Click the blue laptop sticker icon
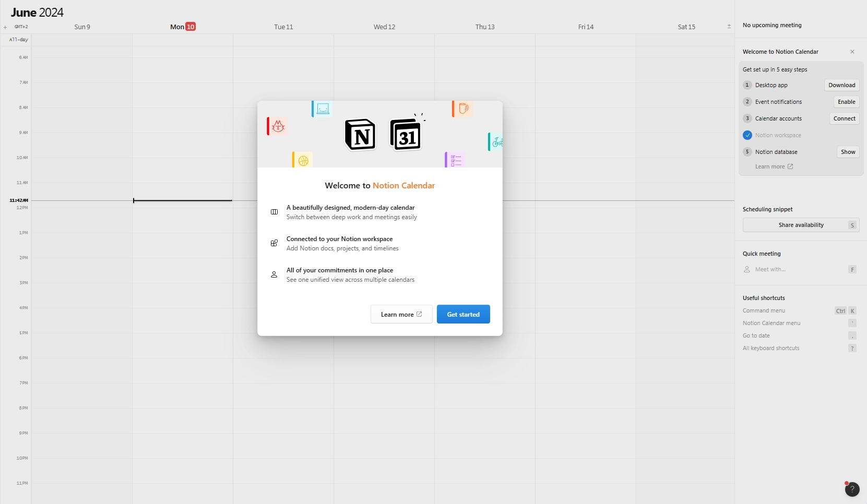The height and width of the screenshot is (504, 867). tap(322, 109)
